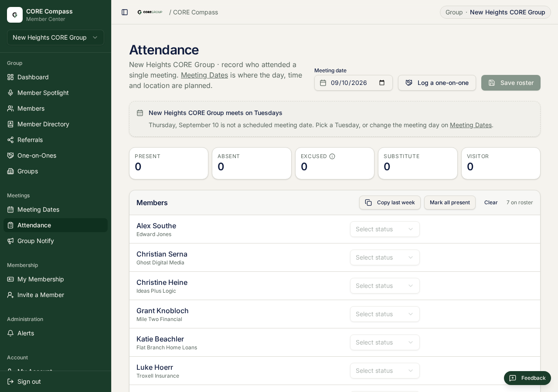Click the info icon beside Excused
Screen dimensions: 558x392
pyautogui.click(x=332, y=156)
